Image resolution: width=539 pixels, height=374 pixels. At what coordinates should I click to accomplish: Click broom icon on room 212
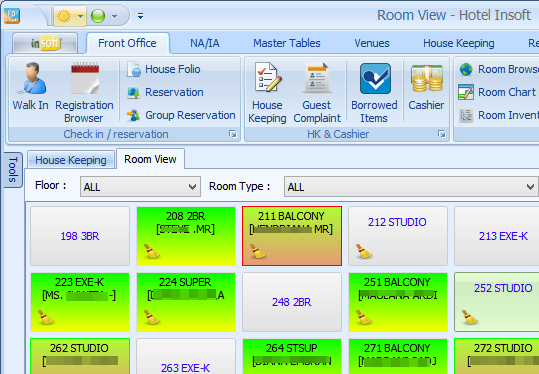[x=364, y=252]
